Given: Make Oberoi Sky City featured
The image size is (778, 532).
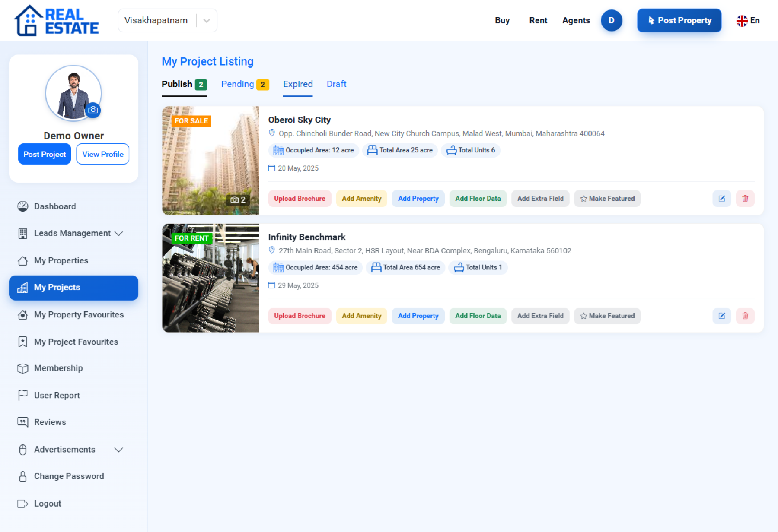Looking at the screenshot, I should [607, 199].
